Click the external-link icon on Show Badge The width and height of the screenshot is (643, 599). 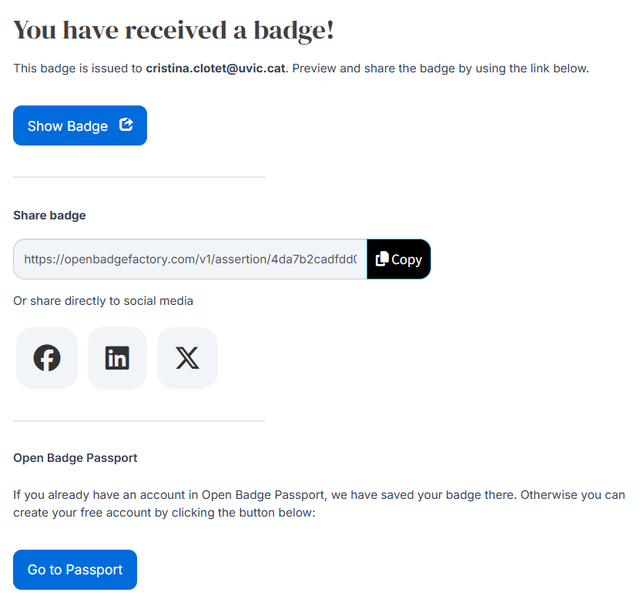(126, 124)
